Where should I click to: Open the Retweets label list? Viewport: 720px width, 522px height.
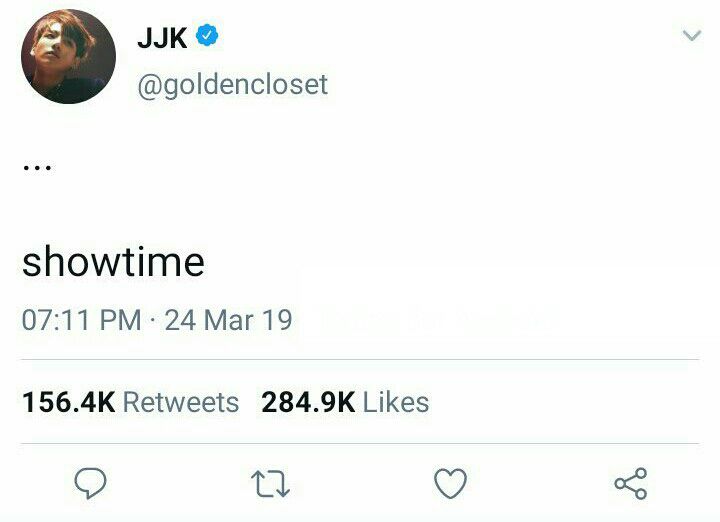[x=181, y=402]
